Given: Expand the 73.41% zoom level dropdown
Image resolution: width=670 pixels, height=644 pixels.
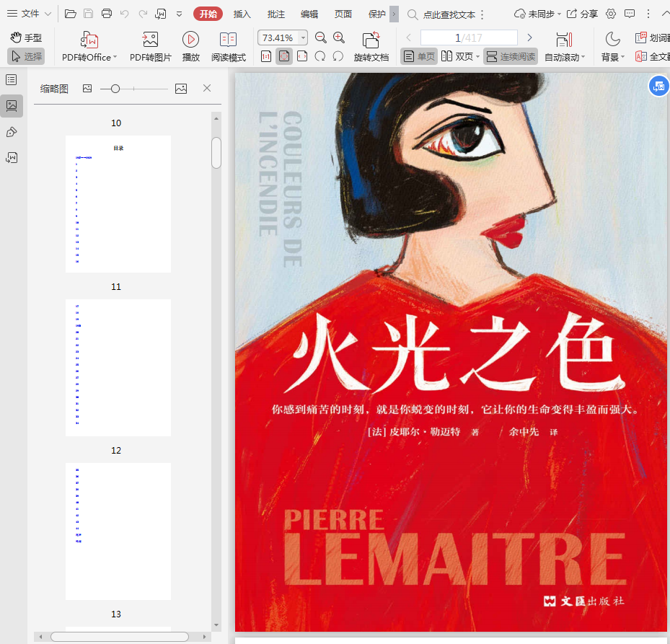Looking at the screenshot, I should (303, 38).
